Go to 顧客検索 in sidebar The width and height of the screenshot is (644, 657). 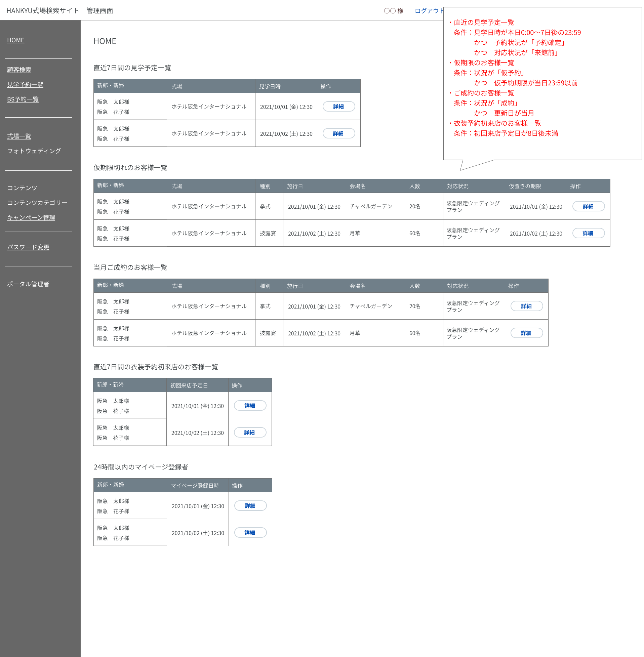[19, 70]
